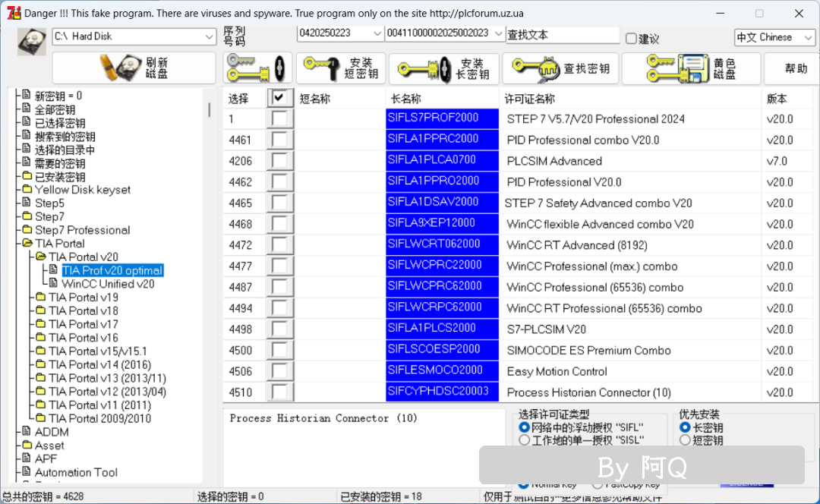Click TIA Portal v13 (2013/11) folder icon
This screenshot has height=504, width=820.
click(41, 377)
